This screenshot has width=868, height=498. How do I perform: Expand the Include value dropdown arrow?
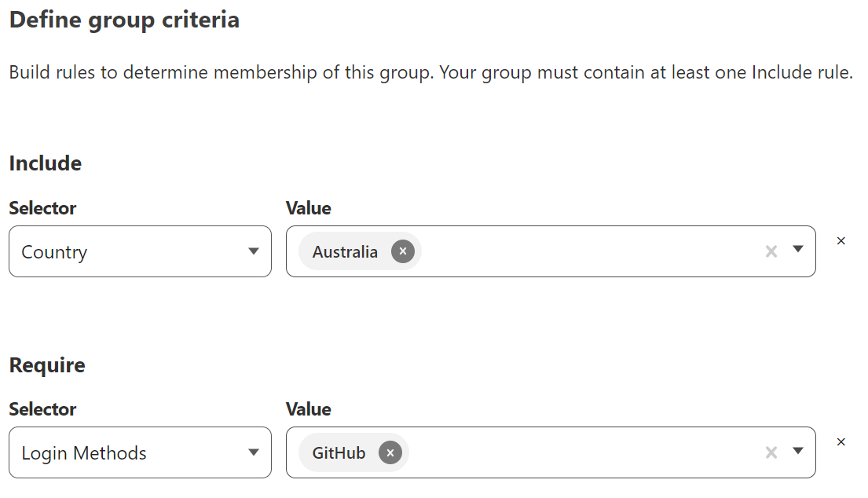(x=798, y=251)
